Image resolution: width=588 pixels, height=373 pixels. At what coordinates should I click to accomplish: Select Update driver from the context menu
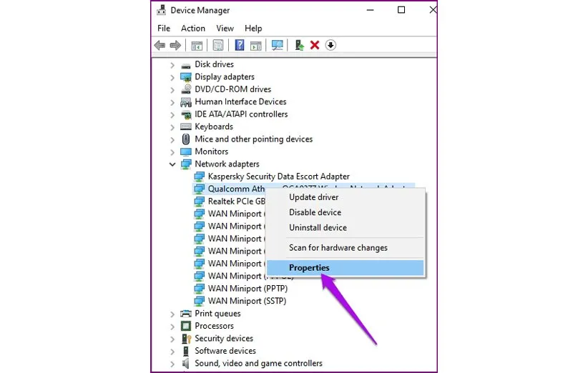coord(313,197)
